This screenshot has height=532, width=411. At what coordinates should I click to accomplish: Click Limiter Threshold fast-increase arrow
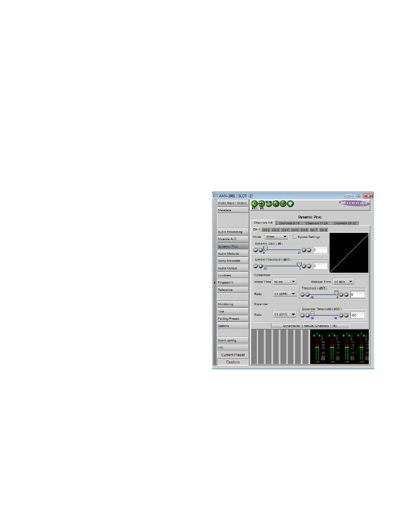(x=309, y=266)
